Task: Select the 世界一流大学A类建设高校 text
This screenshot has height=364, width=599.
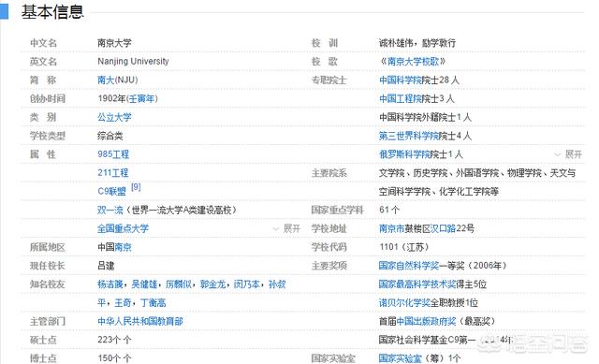Action: 182,211
